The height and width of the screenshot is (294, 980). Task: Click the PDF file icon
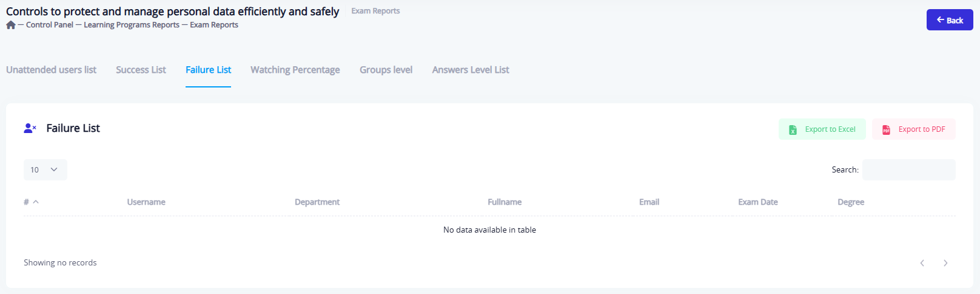pyautogui.click(x=886, y=129)
